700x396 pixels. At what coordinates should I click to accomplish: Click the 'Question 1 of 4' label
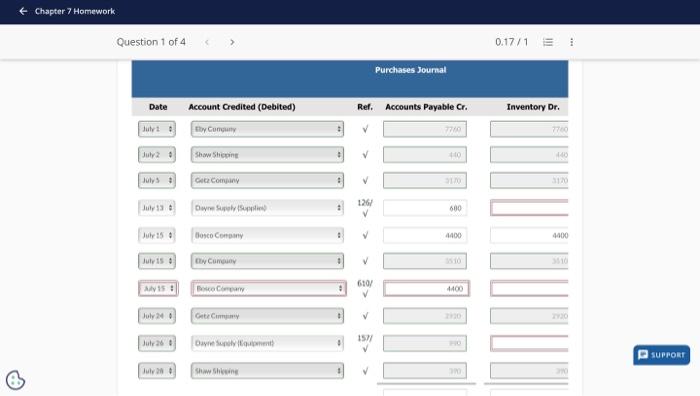pyautogui.click(x=151, y=42)
